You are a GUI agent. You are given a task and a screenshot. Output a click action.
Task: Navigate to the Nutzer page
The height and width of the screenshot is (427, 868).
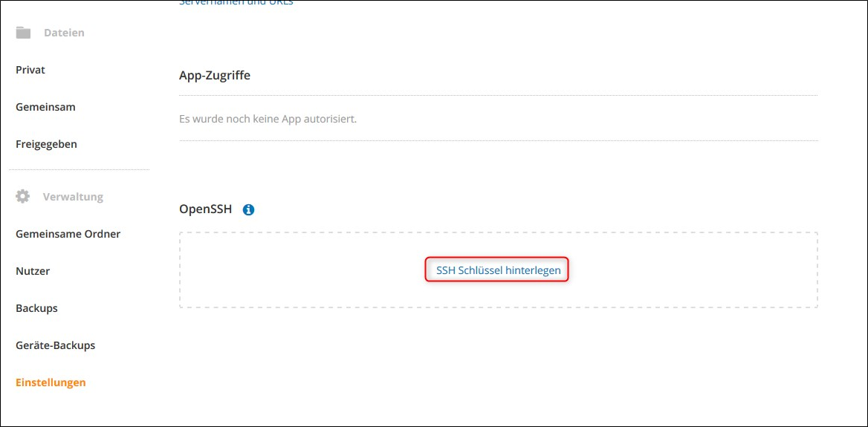point(33,271)
